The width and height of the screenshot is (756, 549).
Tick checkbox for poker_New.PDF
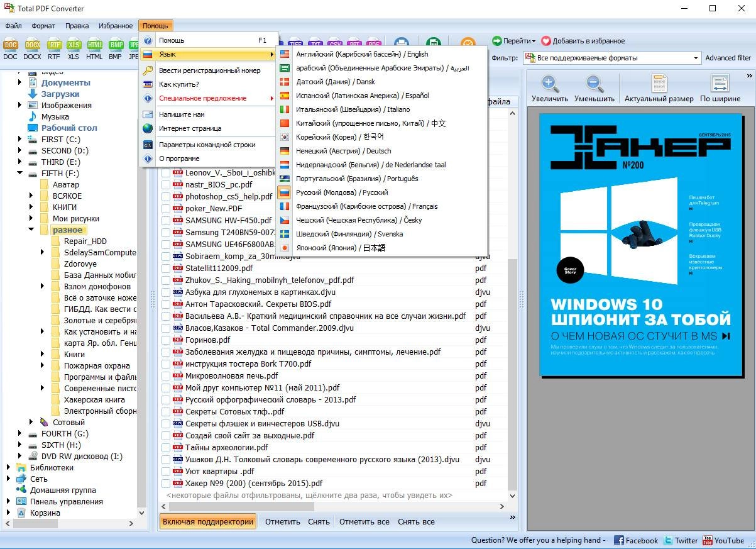[x=166, y=209]
